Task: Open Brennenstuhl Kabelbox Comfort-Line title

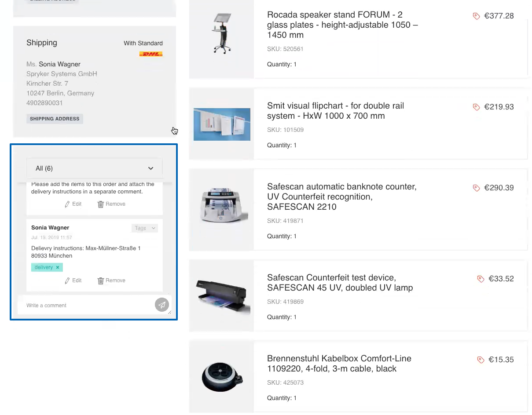Action: (x=339, y=364)
